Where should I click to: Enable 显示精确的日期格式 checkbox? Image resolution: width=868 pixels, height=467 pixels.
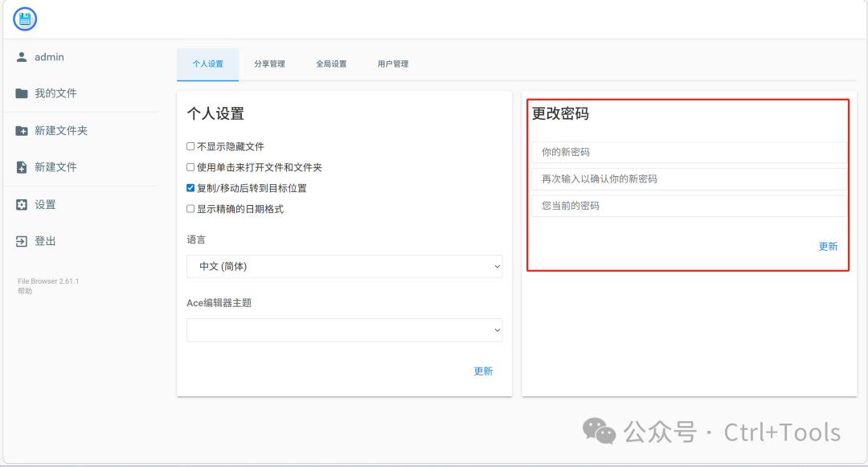[190, 209]
